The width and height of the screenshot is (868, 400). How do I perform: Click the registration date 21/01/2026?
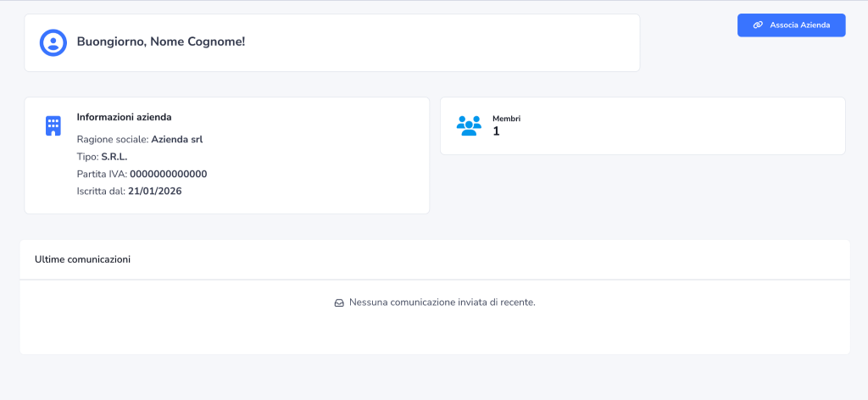154,192
